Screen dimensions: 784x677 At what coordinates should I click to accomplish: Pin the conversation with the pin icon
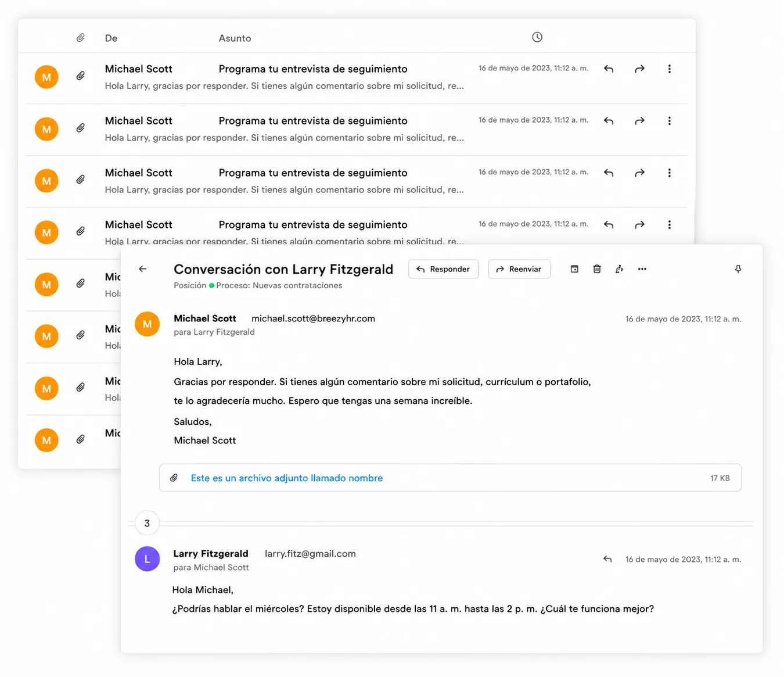coord(738,269)
